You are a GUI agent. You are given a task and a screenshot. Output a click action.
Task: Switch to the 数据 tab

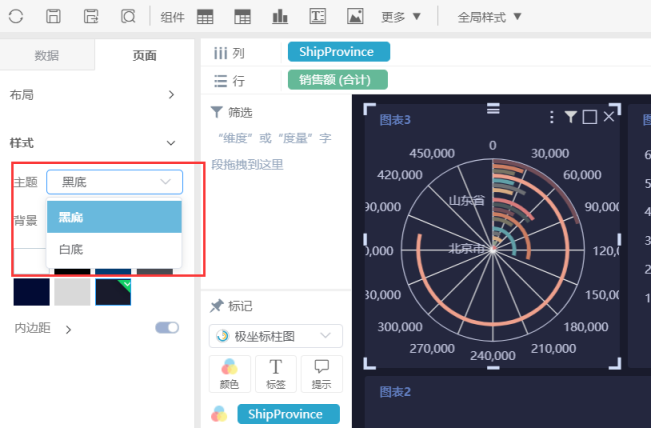tap(47, 55)
